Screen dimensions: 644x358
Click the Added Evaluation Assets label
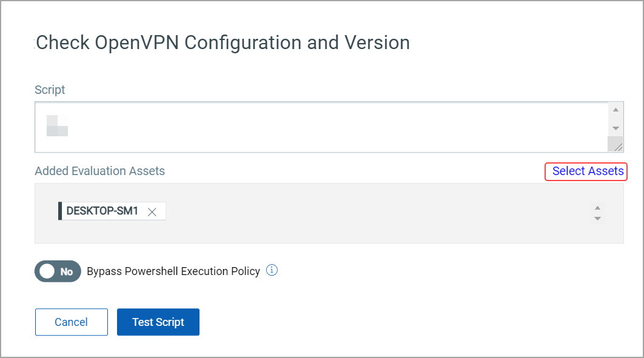(100, 171)
